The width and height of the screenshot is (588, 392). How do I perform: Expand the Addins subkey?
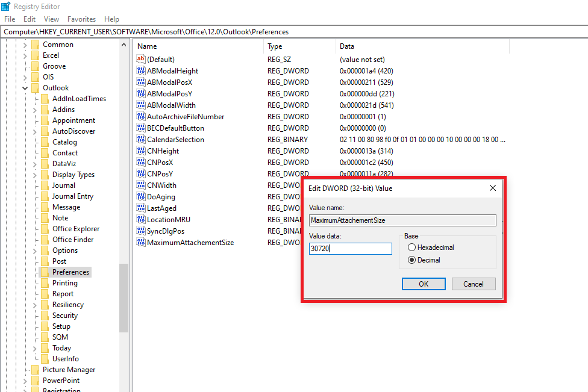tap(35, 110)
